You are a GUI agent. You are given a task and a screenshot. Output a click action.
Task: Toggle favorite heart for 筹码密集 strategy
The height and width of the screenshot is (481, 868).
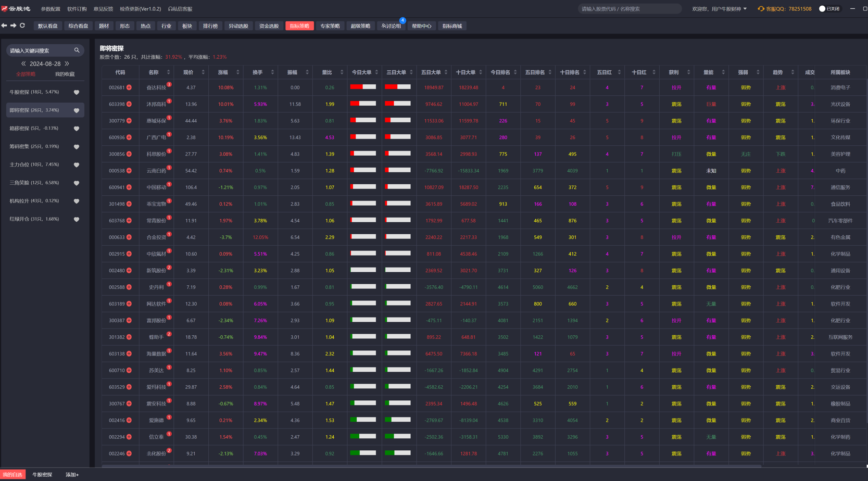77,147
